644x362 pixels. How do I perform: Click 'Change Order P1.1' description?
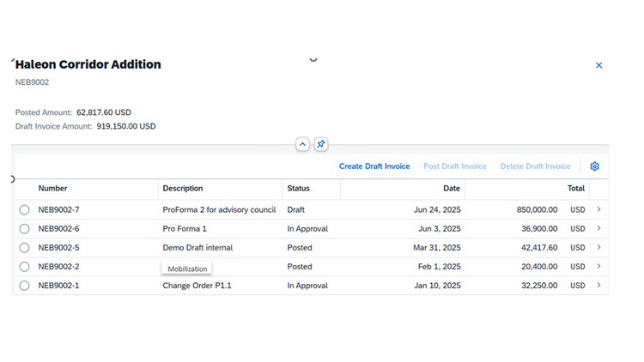(197, 286)
